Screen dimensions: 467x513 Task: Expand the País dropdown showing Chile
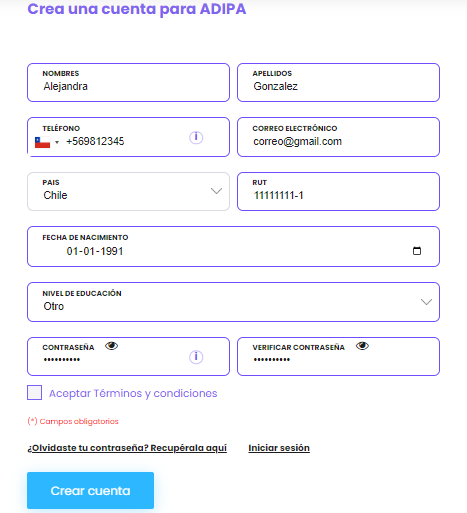[x=128, y=191]
